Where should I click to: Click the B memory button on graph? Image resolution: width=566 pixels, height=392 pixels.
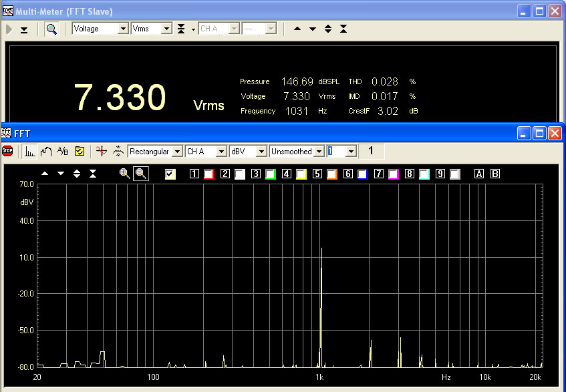[x=495, y=174]
